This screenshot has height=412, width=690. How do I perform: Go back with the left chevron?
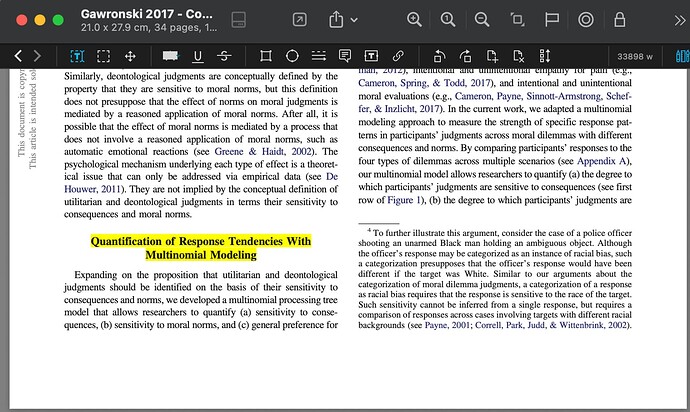click(x=18, y=56)
